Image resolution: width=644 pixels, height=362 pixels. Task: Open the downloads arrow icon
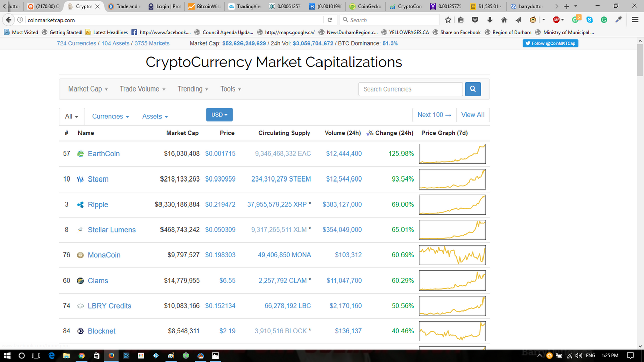pyautogui.click(x=490, y=20)
